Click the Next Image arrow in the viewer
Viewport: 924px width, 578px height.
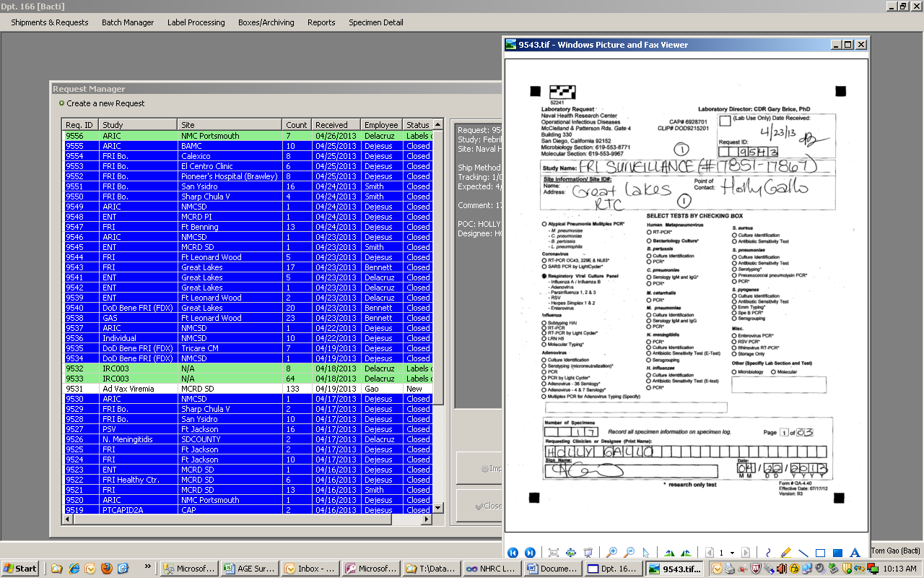[x=531, y=552]
